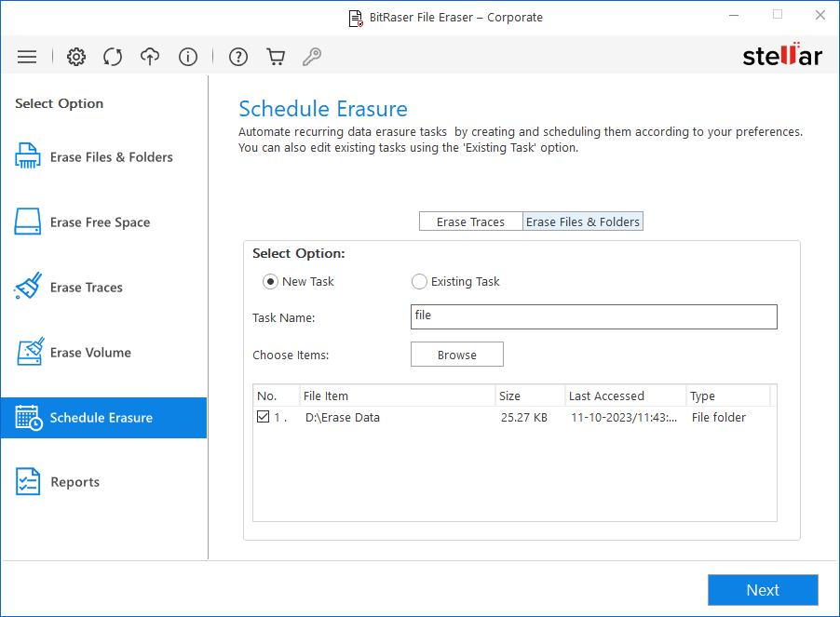
Task: Sort by the File Item column header
Action: [x=397, y=396]
